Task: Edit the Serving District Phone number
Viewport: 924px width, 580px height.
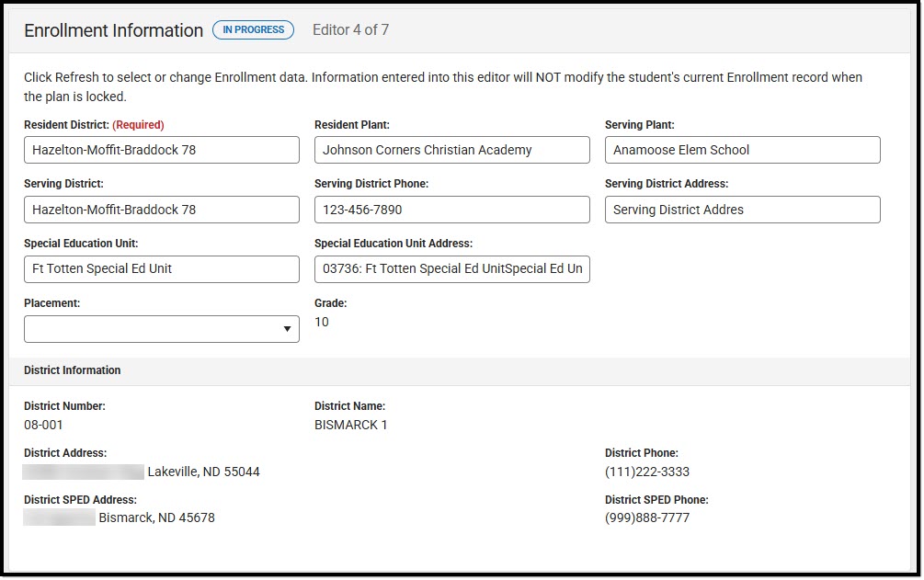Action: coord(451,210)
